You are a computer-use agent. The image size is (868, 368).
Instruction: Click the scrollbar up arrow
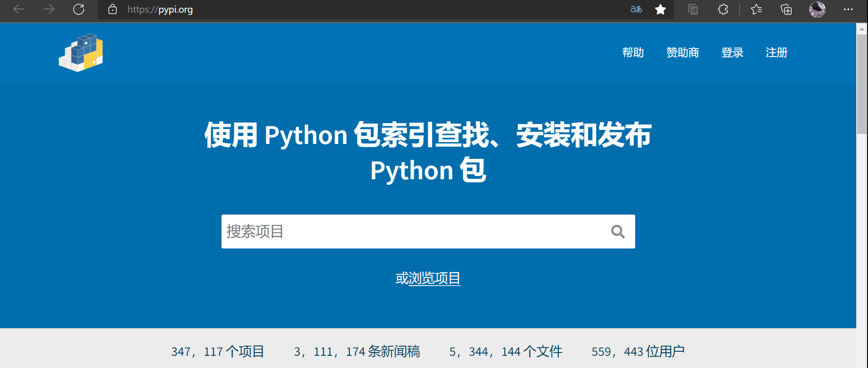click(862, 29)
